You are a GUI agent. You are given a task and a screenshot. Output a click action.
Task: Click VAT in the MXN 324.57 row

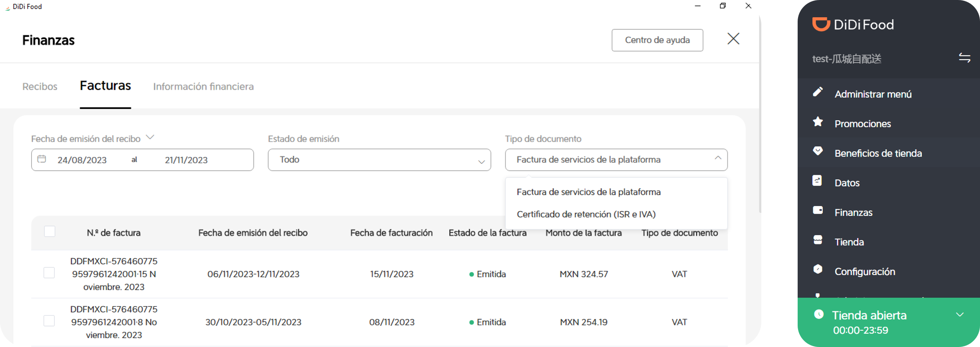tap(679, 274)
